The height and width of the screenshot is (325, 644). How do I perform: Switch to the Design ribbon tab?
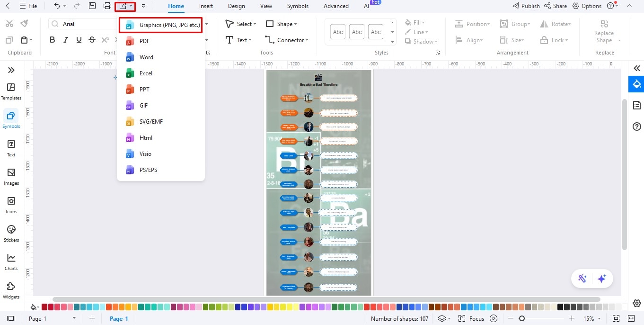pos(236,6)
